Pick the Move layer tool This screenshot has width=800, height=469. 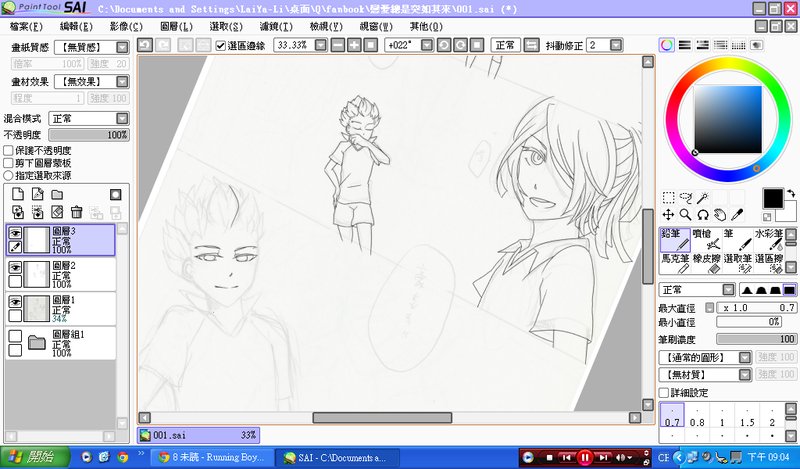(x=668, y=215)
